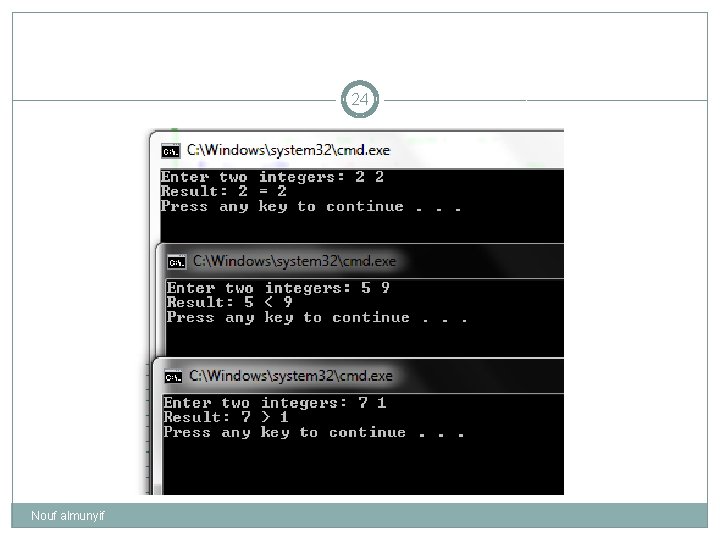Click the line 'Result: 5 < 9'
Image resolution: width=720 pixels, height=540 pixels.
(x=230, y=302)
